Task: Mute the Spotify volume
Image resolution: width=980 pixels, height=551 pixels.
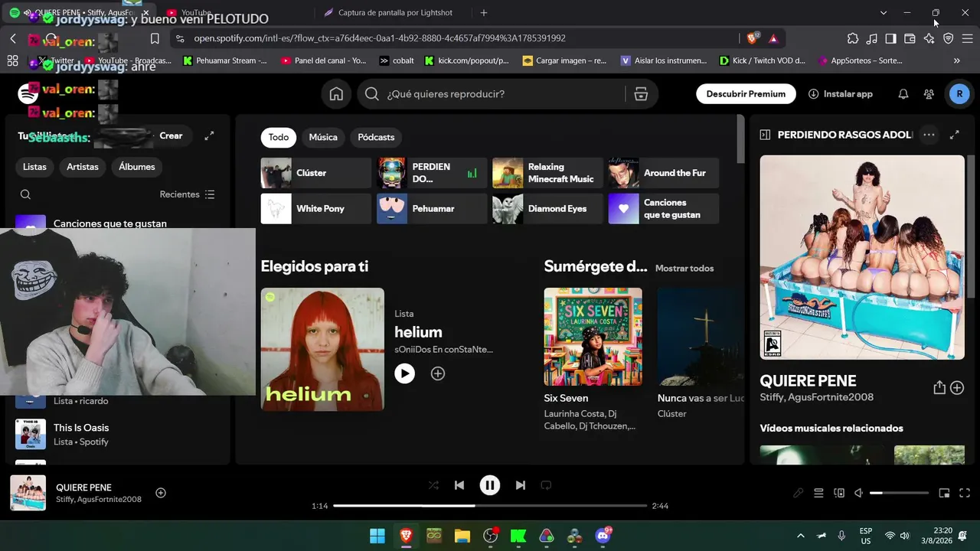Action: [x=859, y=494]
